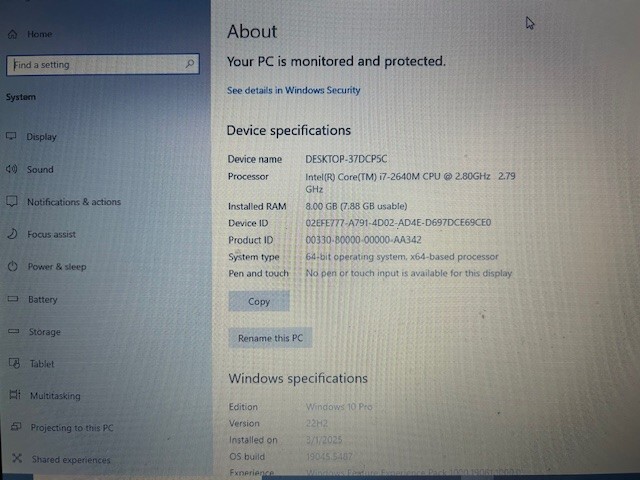This screenshot has height=480, width=640.
Task: Go to Storage settings label
Action: point(44,332)
